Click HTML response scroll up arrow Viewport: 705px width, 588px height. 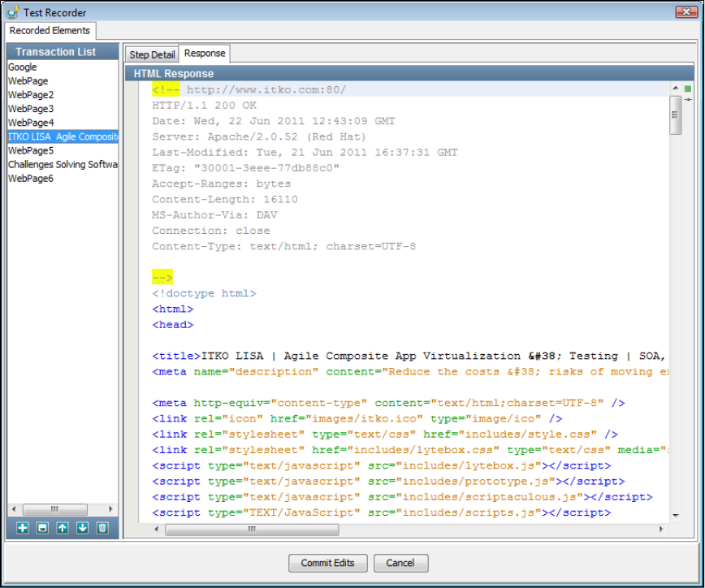[675, 88]
